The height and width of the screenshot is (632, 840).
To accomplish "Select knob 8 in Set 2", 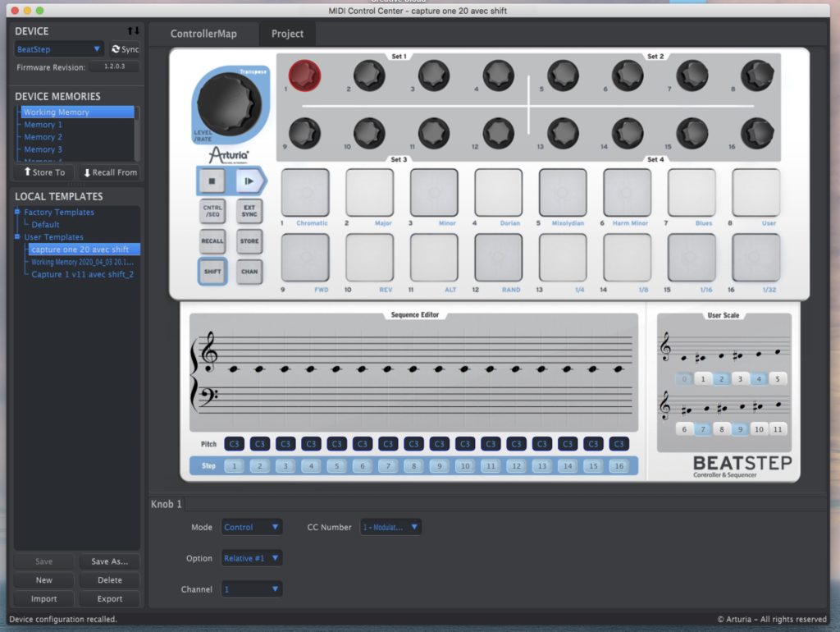I will 757,76.
